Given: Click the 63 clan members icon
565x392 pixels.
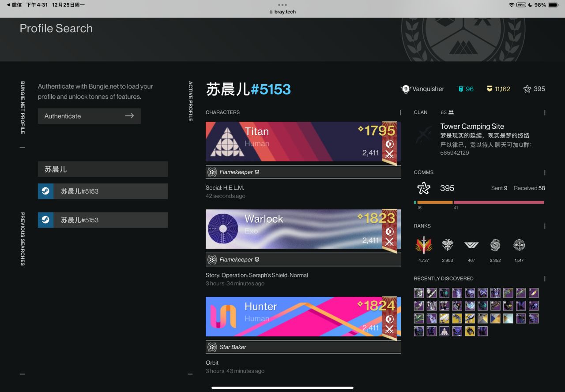Looking at the screenshot, I should pyautogui.click(x=451, y=112).
